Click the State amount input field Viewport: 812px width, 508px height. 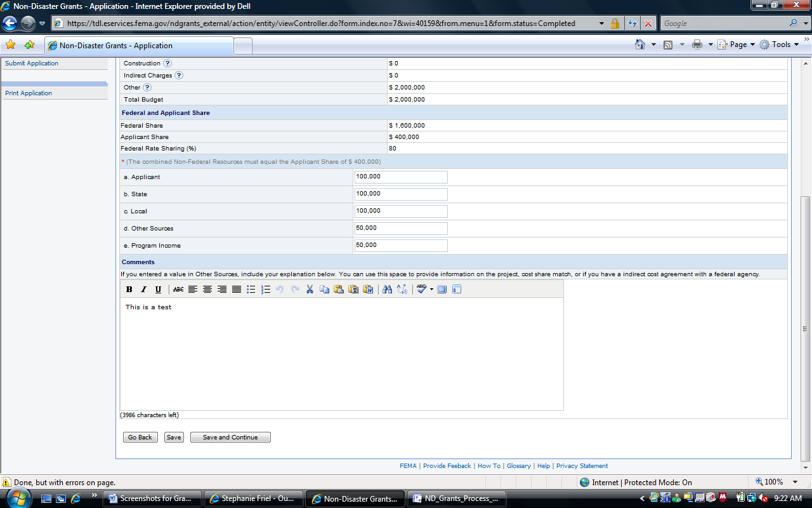point(401,194)
